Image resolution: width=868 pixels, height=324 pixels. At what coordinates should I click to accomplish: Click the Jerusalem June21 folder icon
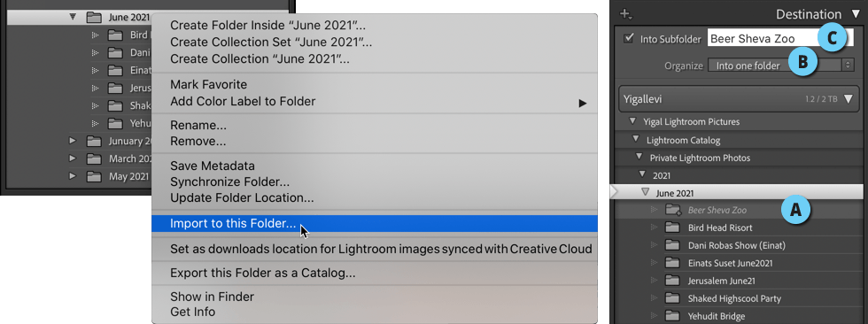(672, 281)
